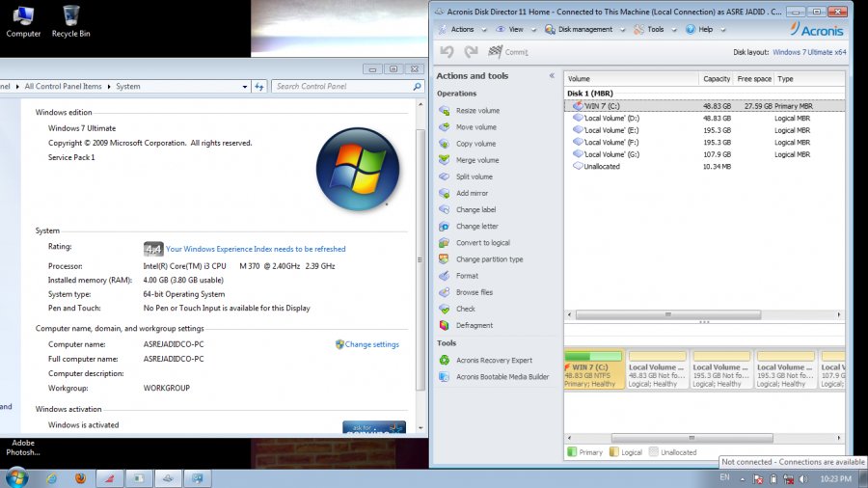Click the Undo arrow in Acronis toolbar
The width and height of the screenshot is (868, 488).
447,51
